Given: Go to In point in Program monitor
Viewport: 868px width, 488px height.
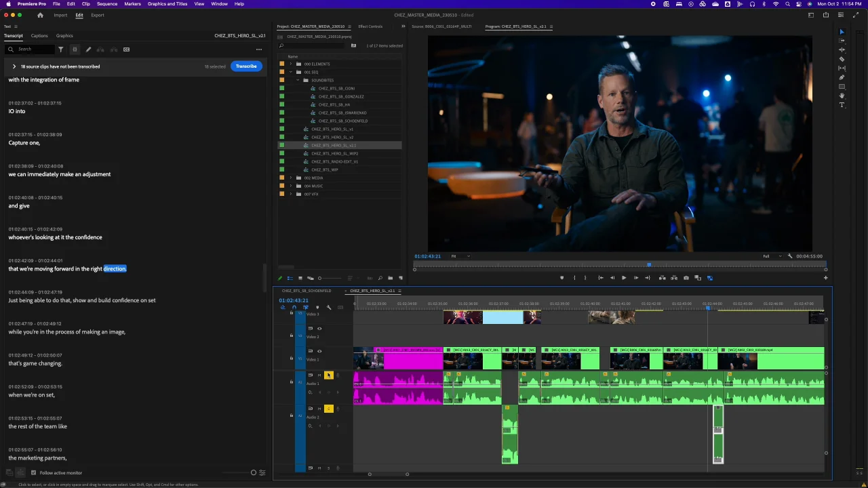Looking at the screenshot, I should click(601, 278).
